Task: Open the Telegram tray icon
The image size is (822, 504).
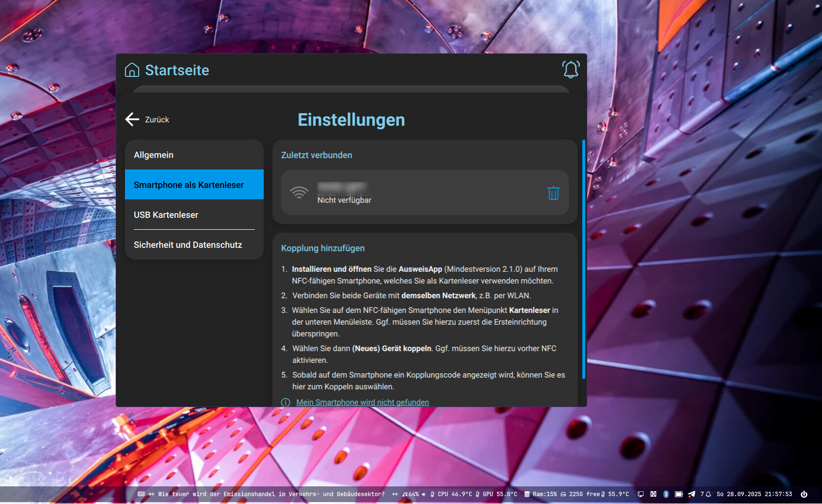Action: (691, 494)
